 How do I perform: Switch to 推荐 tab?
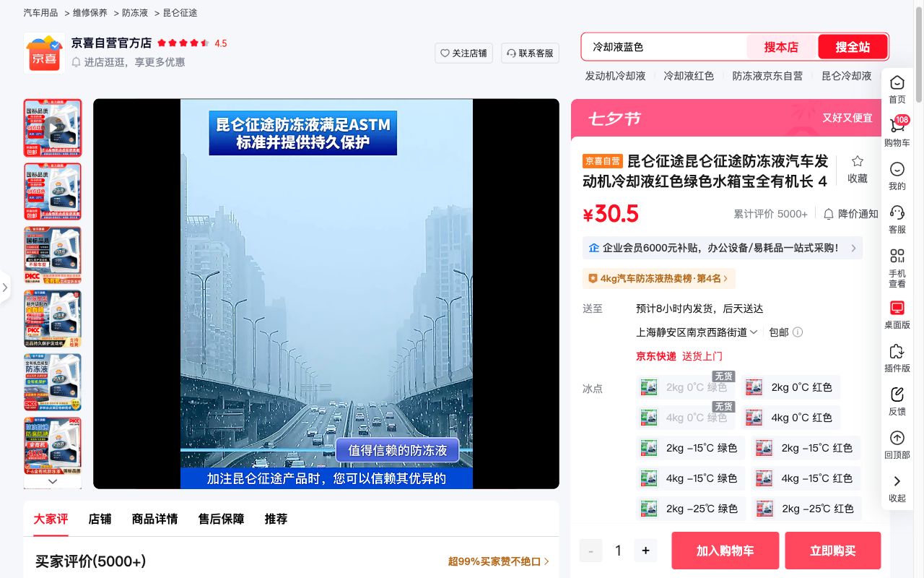[276, 519]
